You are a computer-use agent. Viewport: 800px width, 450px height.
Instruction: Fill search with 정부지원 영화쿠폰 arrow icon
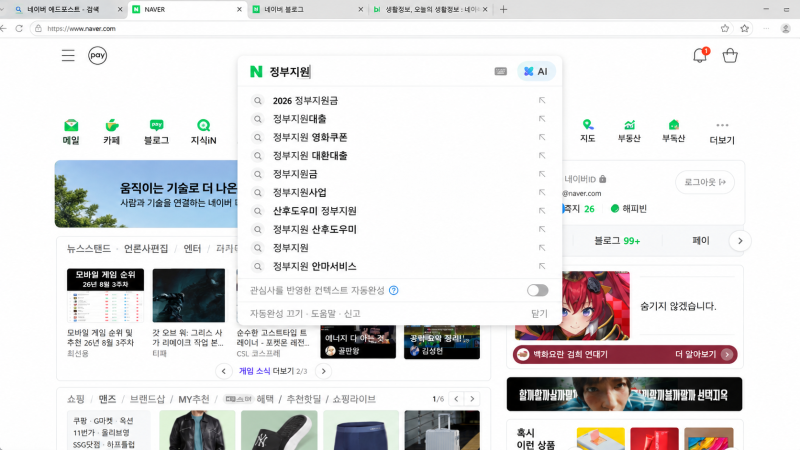(x=542, y=137)
